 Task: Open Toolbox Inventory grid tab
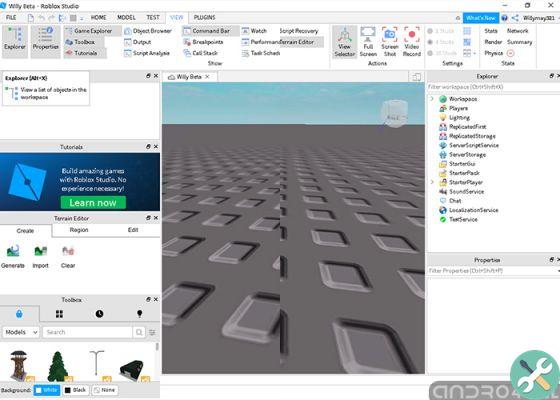click(x=59, y=314)
